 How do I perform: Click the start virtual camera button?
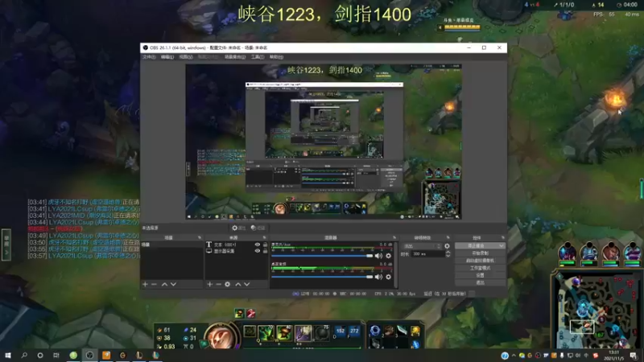480,261
